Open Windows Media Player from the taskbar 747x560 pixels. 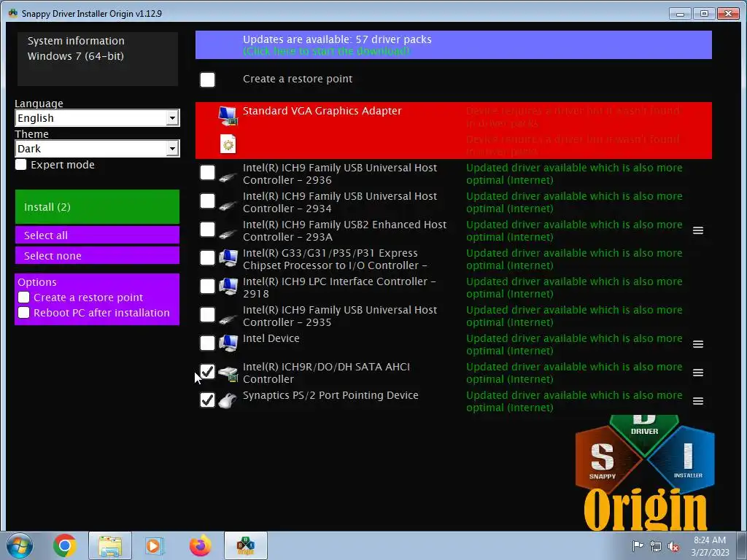click(x=154, y=545)
